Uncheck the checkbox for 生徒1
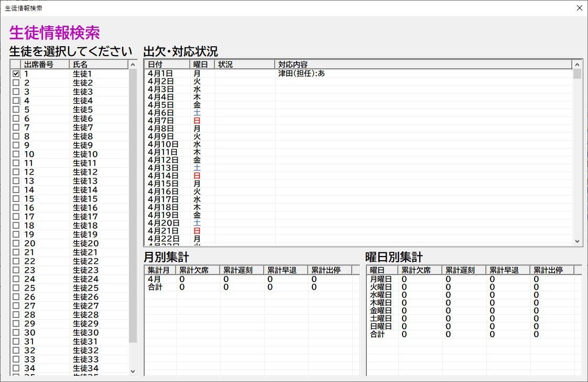 pyautogui.click(x=16, y=73)
